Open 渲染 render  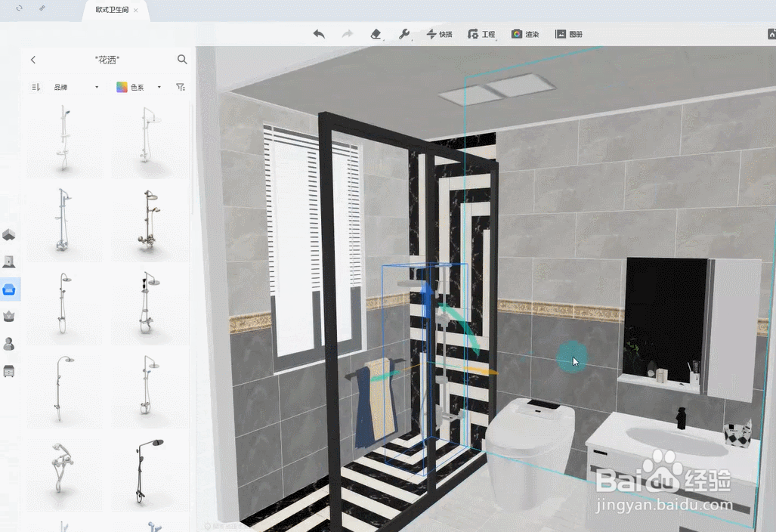coord(525,34)
